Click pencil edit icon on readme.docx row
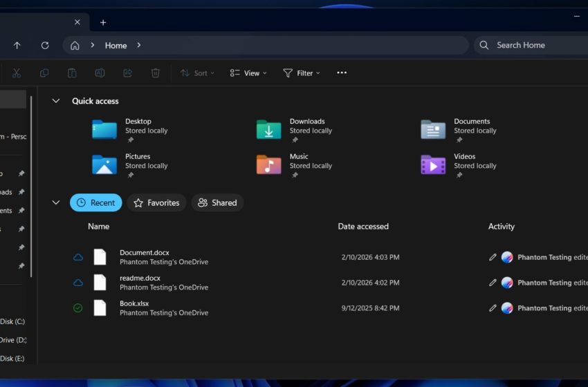 tap(493, 283)
